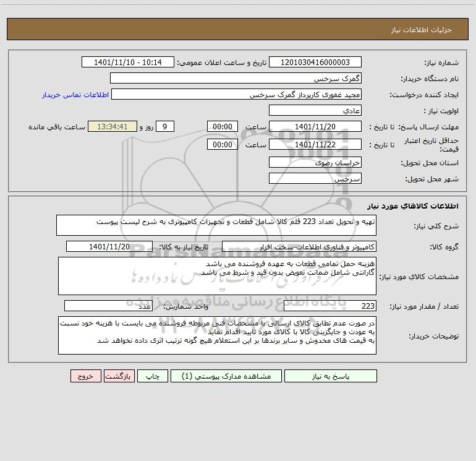Click the price validity date 1401/11/22

315,144
